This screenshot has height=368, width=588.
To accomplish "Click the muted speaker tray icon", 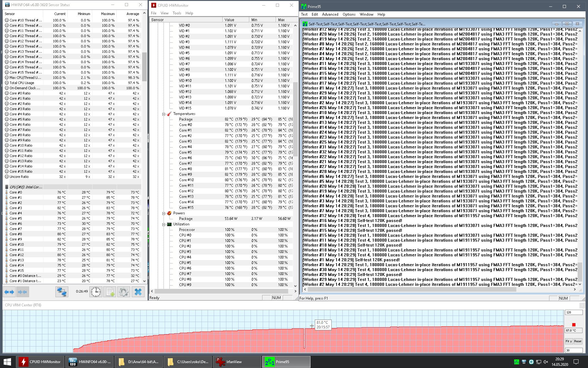I will tap(546, 362).
